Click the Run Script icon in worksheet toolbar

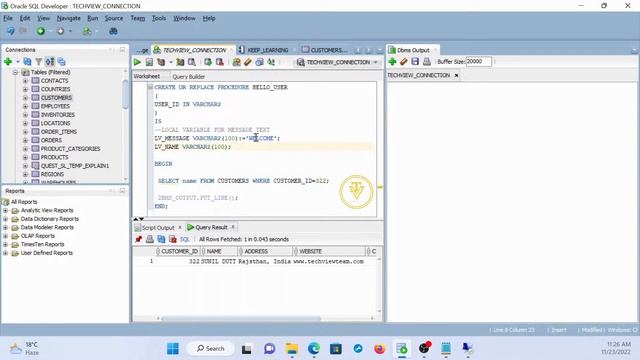point(149,62)
